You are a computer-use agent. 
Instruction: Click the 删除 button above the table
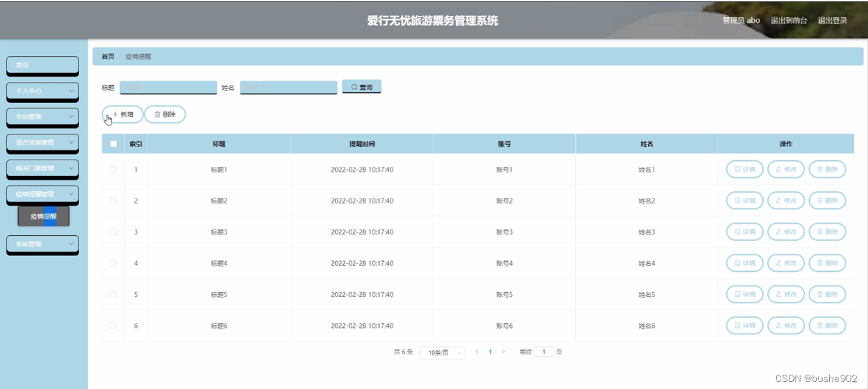click(165, 114)
